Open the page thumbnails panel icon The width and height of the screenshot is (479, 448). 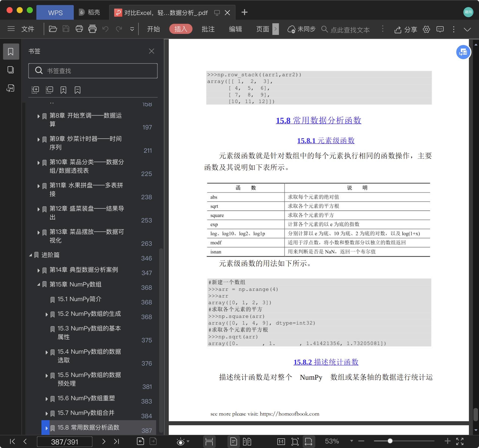[x=11, y=70]
